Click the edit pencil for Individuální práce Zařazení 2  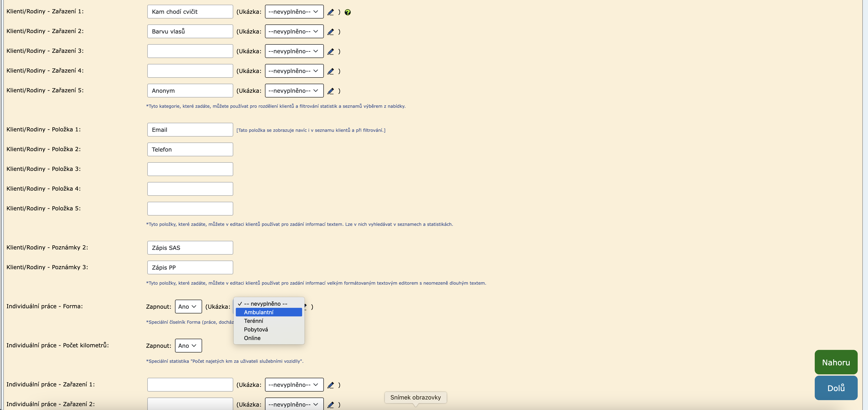click(330, 405)
